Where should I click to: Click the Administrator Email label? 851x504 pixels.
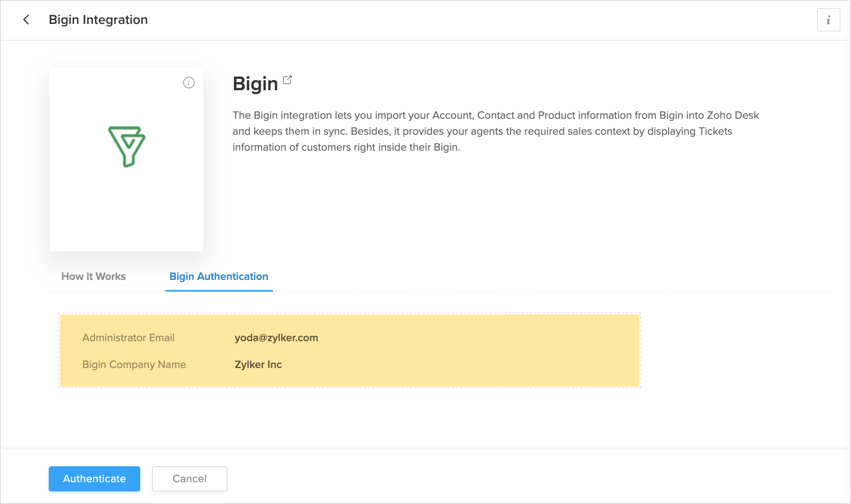[x=128, y=338]
